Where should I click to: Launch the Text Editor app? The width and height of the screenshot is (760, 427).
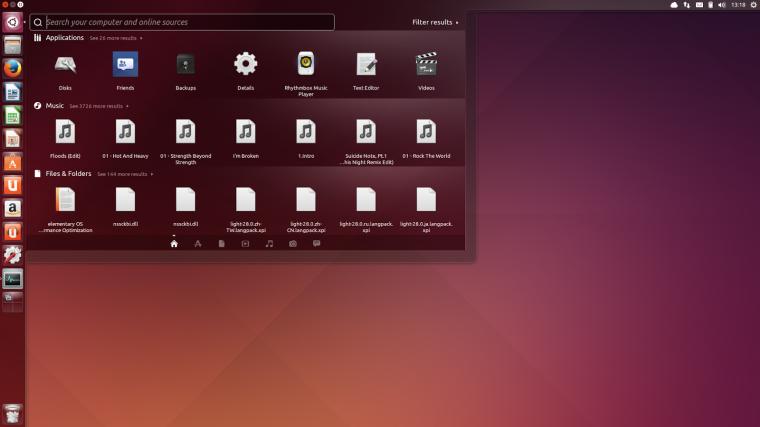(366, 71)
